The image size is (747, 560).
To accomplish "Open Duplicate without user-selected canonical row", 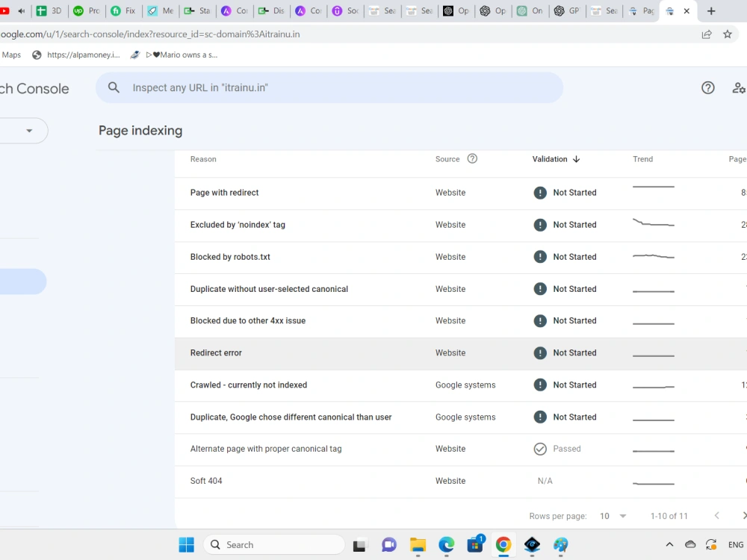I will [461, 289].
